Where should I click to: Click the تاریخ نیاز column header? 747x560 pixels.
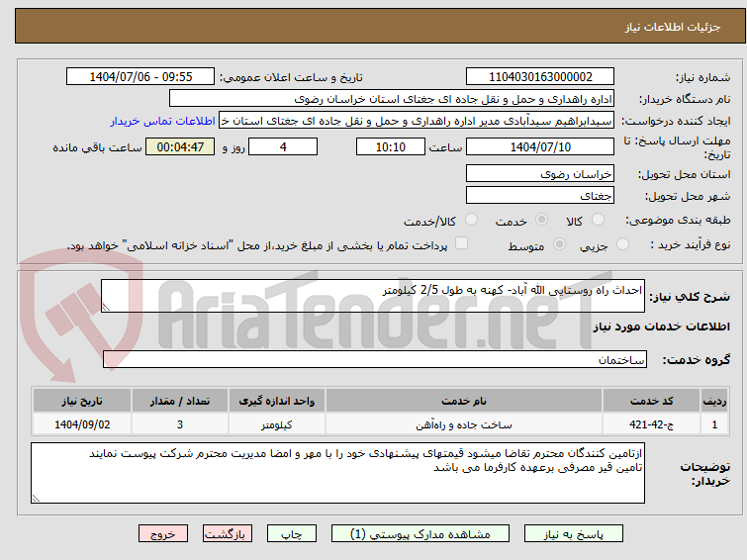point(82,401)
